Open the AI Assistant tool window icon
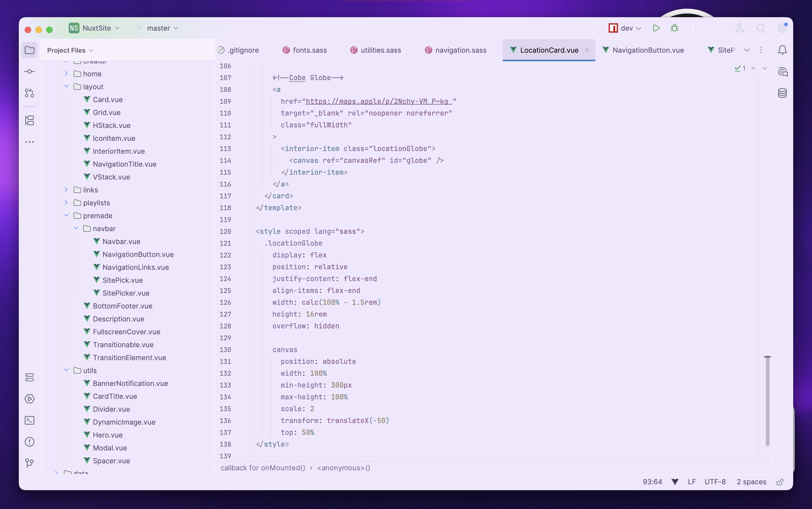This screenshot has width=812, height=509. 782,72
